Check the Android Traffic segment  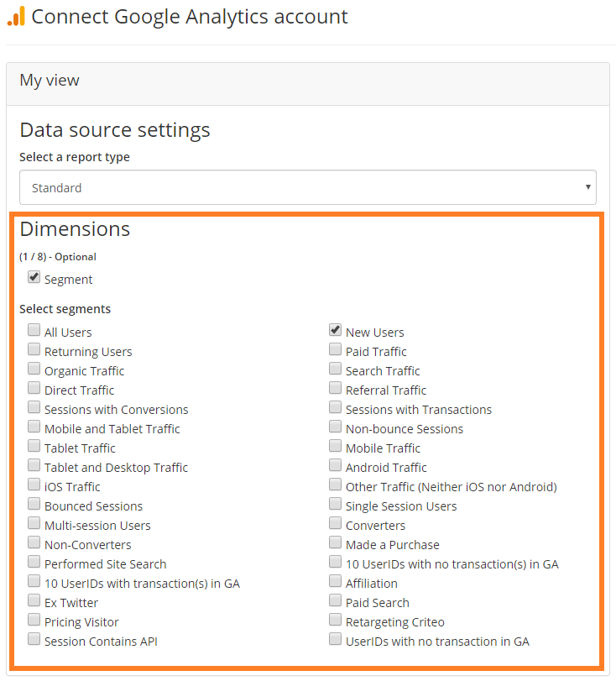(335, 465)
